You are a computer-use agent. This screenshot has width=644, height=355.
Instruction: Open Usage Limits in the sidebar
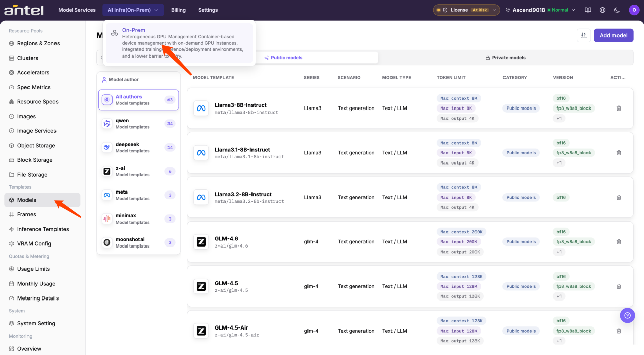tap(42, 269)
